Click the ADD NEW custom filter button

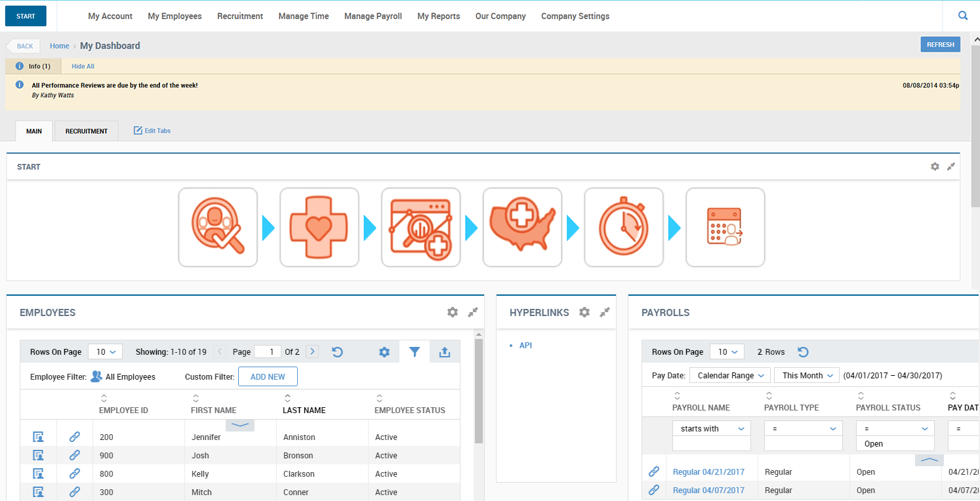click(268, 376)
